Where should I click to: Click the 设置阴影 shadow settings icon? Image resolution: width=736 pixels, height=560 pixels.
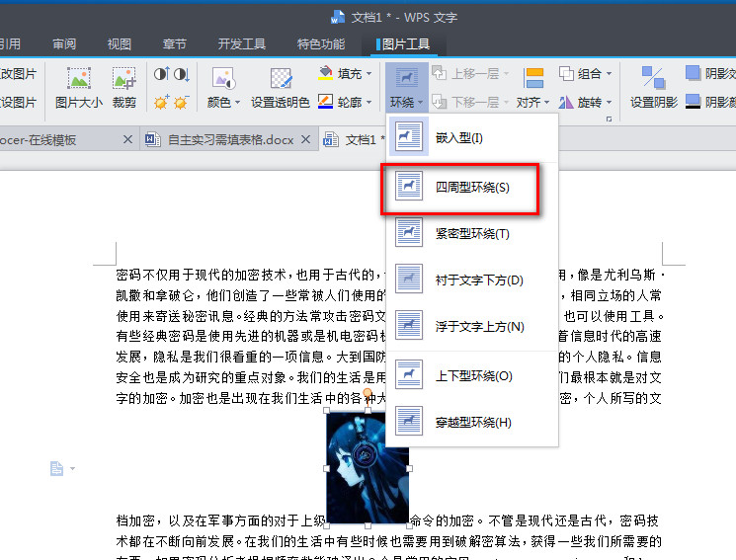(x=653, y=86)
